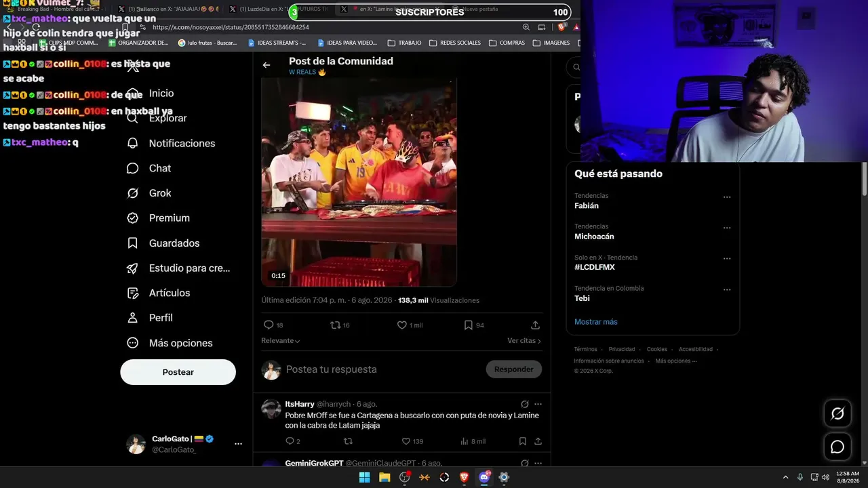868x488 pixels.
Task: Click the Notificaciones bell icon
Action: 133,143
